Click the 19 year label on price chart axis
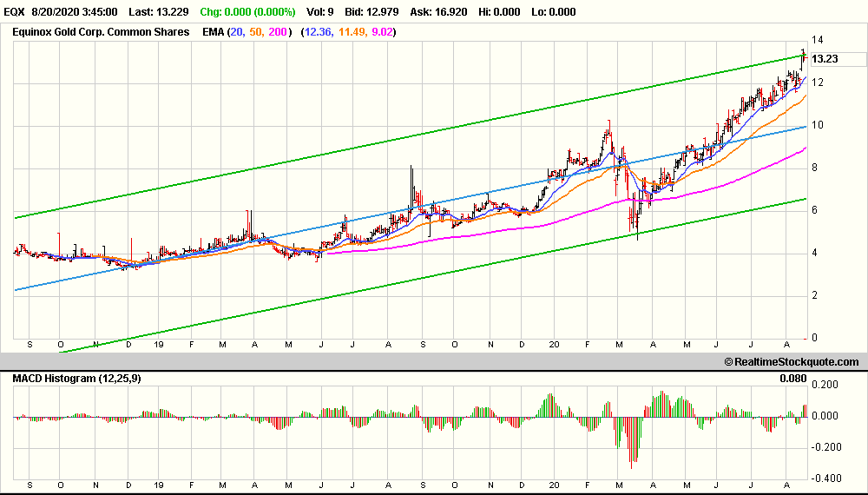The height and width of the screenshot is (495, 868). 159,345
